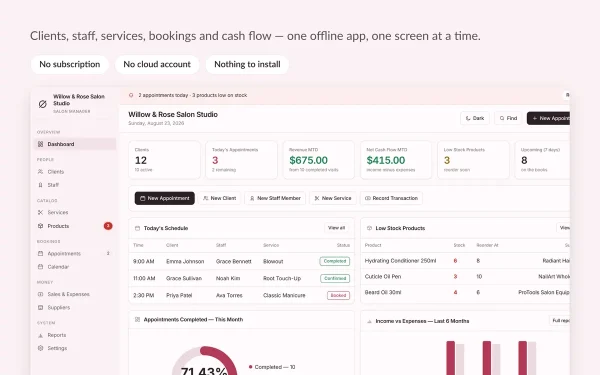Click the Cuticle Oil Pen product row
This screenshot has height=375, width=600.
(x=465, y=276)
